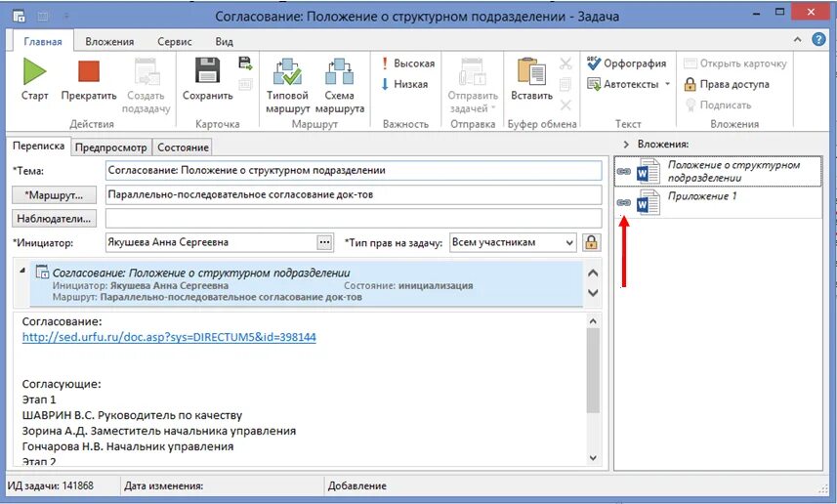Click the red Прекратить stop icon
837x504 pixels.
pos(89,71)
